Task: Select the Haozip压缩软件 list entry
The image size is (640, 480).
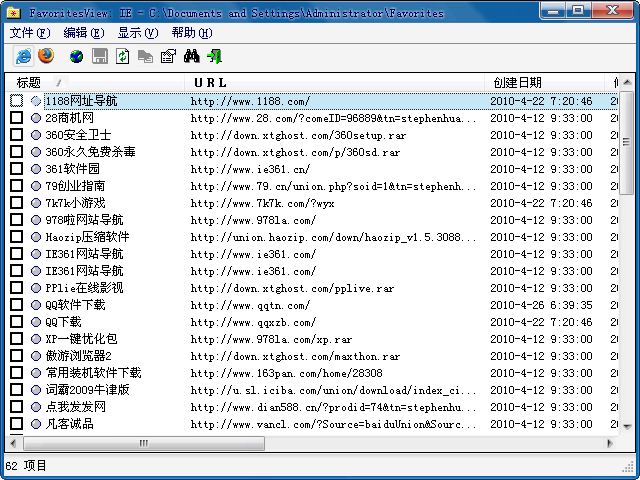Action: point(87,237)
